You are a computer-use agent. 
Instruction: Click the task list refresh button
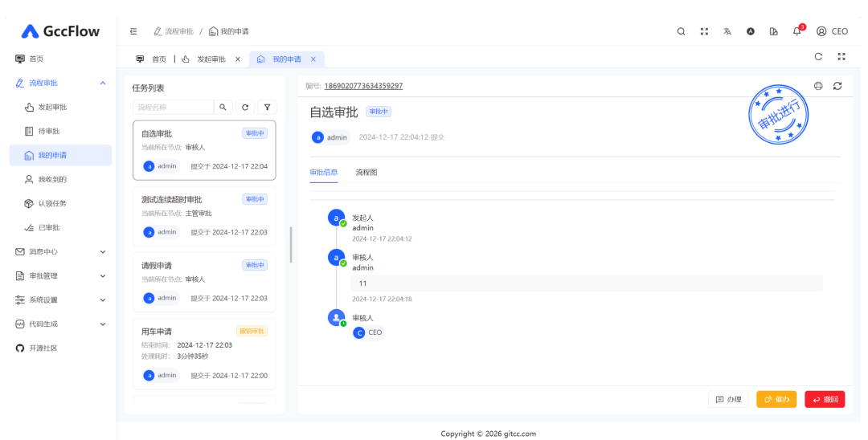[x=245, y=108]
